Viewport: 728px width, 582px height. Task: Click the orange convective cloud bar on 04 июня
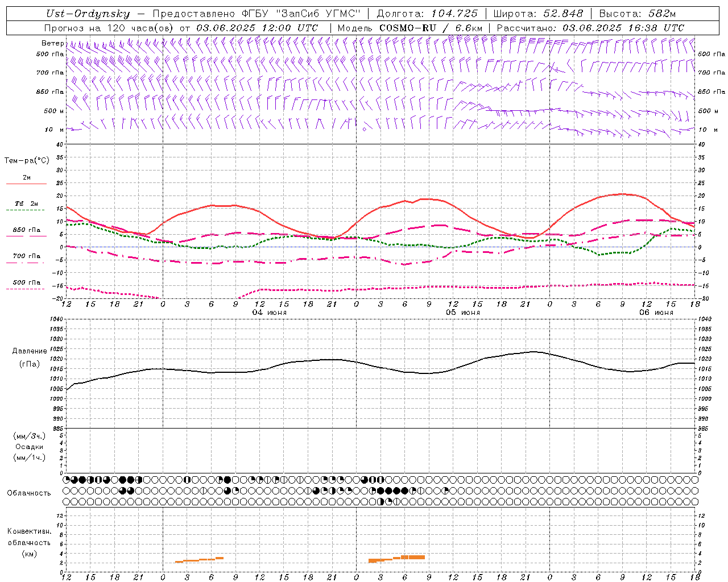(x=199, y=560)
